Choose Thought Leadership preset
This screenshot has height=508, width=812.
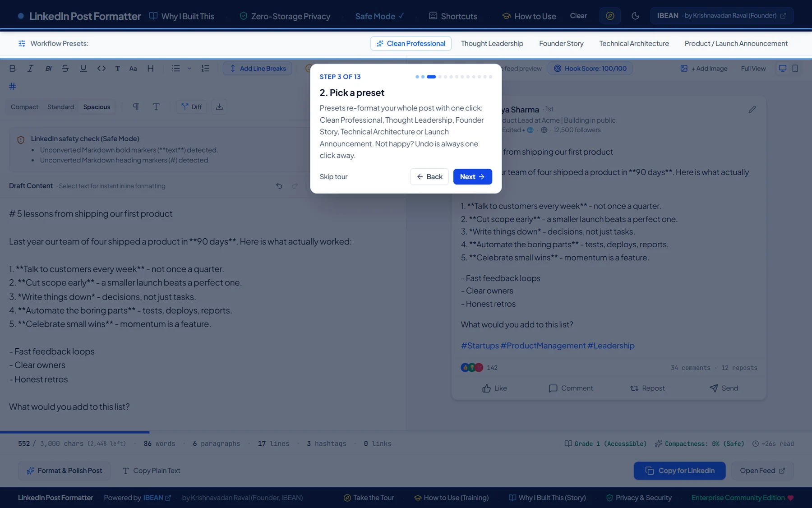pos(492,43)
